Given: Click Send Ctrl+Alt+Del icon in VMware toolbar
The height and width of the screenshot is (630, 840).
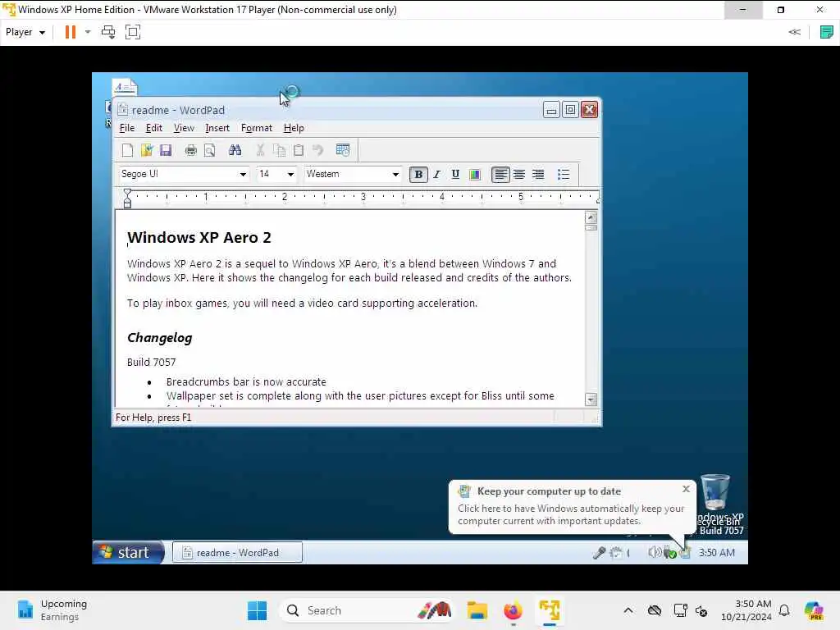Looking at the screenshot, I should pos(108,32).
